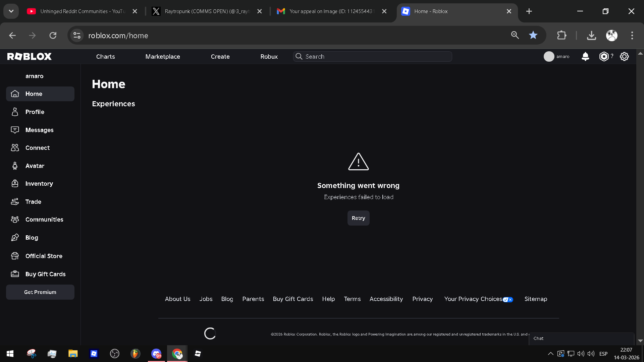Click the Retry button
Image resolution: width=644 pixels, height=362 pixels.
pyautogui.click(x=358, y=218)
